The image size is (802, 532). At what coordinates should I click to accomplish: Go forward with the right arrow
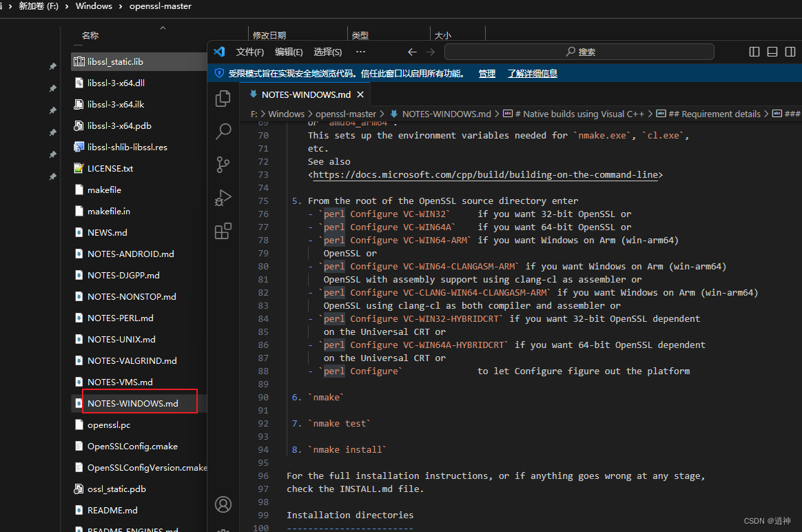click(x=430, y=52)
